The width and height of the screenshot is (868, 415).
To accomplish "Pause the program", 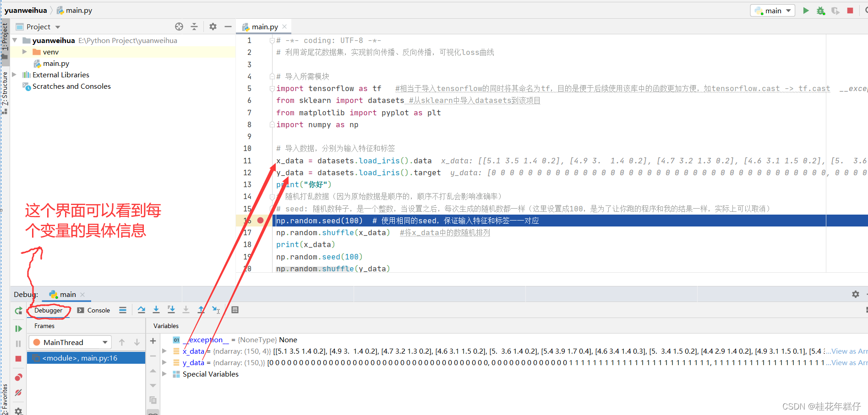I will coord(18,344).
